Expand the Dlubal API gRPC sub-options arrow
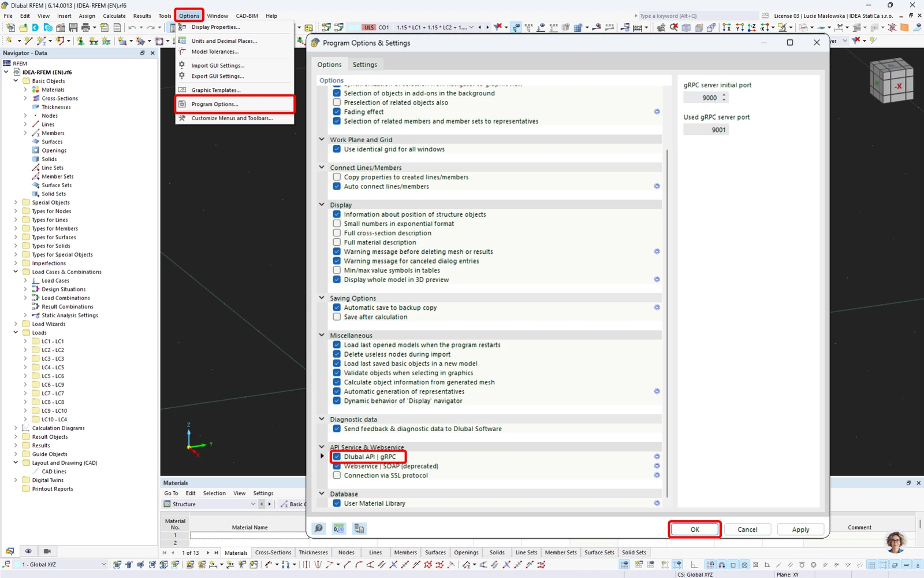Viewport: 924px width, 578px height. (x=322, y=456)
